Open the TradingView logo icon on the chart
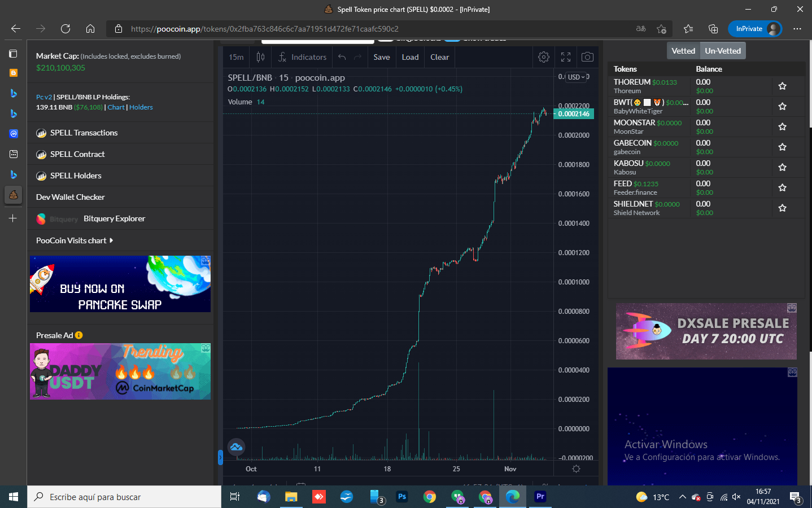This screenshot has width=812, height=508. [x=236, y=447]
